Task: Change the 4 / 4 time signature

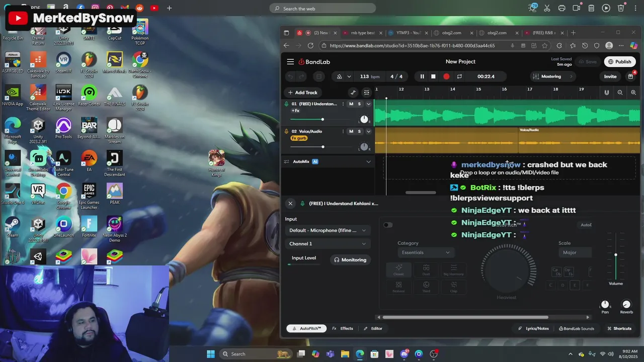Action: 396,76
